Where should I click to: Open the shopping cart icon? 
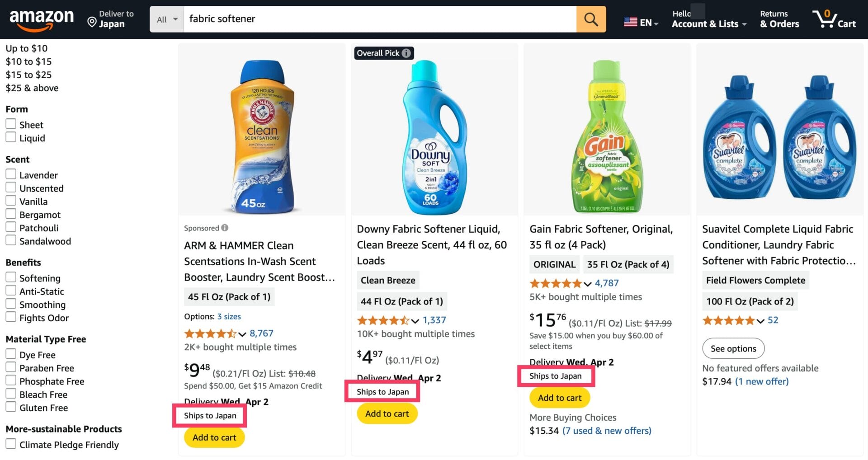tap(824, 19)
